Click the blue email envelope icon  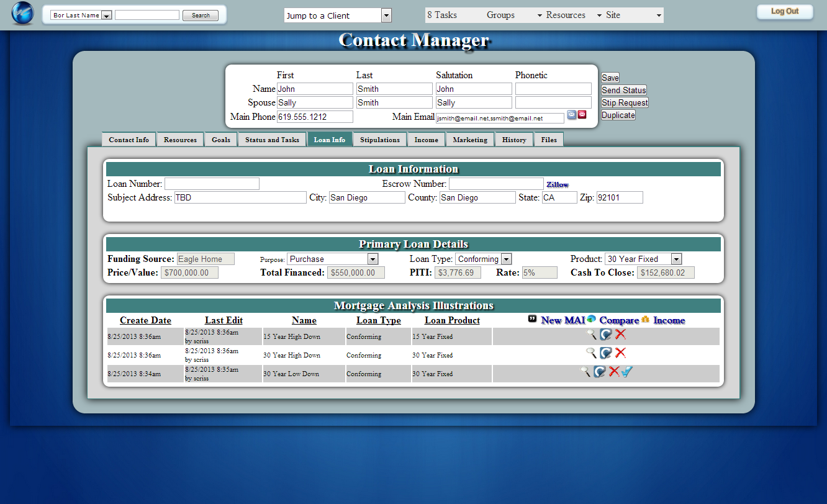click(x=572, y=115)
